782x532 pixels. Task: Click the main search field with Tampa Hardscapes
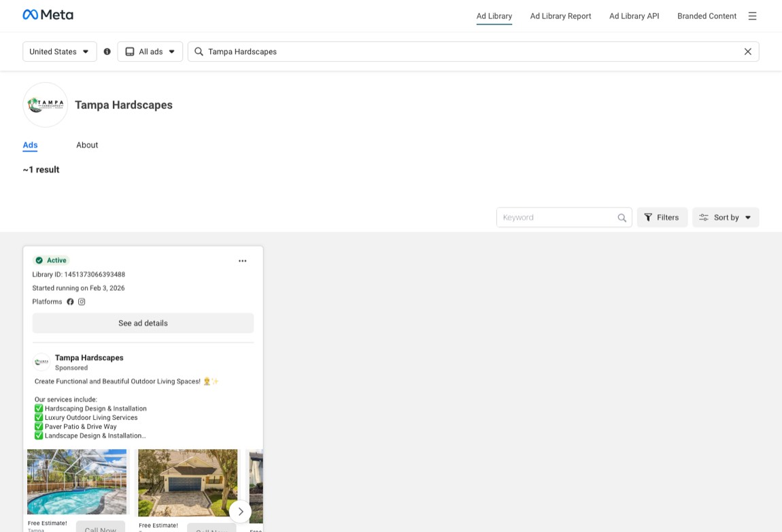[x=473, y=52]
